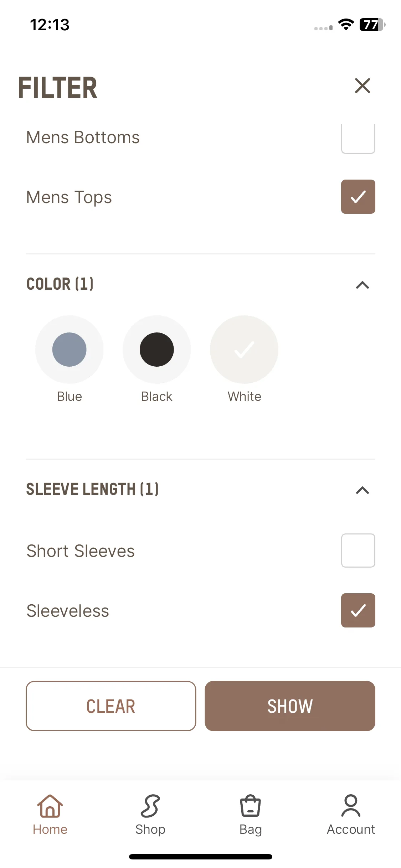This screenshot has height=868, width=401.
Task: Close the filter panel with the X icon
Action: pyautogui.click(x=363, y=86)
